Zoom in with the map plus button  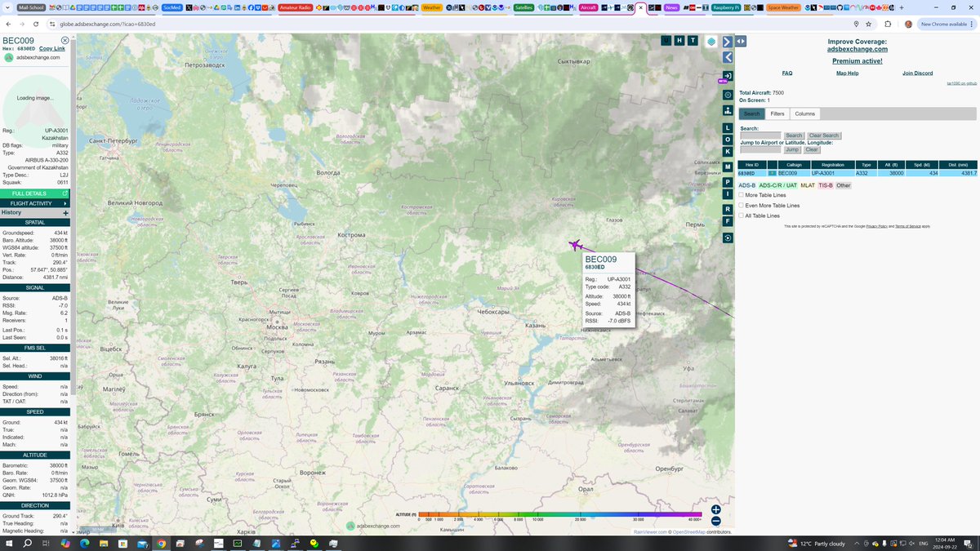(715, 509)
